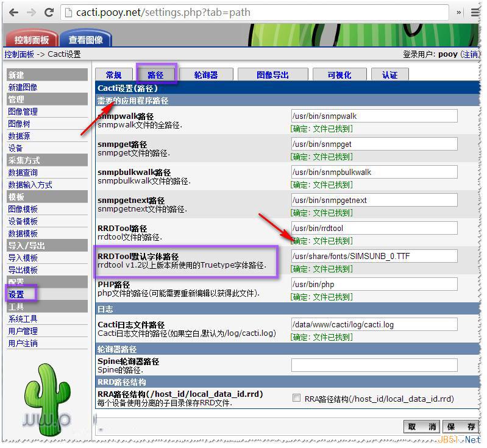Open the 查看图像 top tab
The image size is (487, 448).
86,40
